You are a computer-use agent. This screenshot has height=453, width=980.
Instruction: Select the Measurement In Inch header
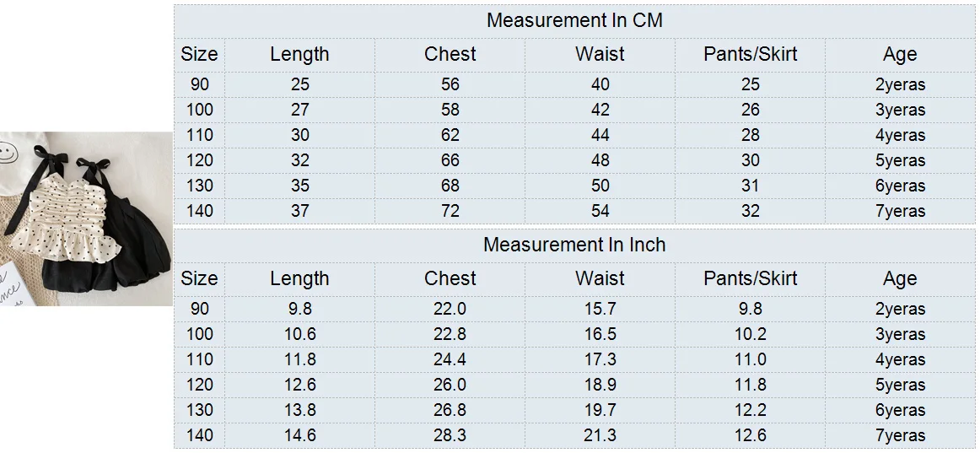click(574, 245)
